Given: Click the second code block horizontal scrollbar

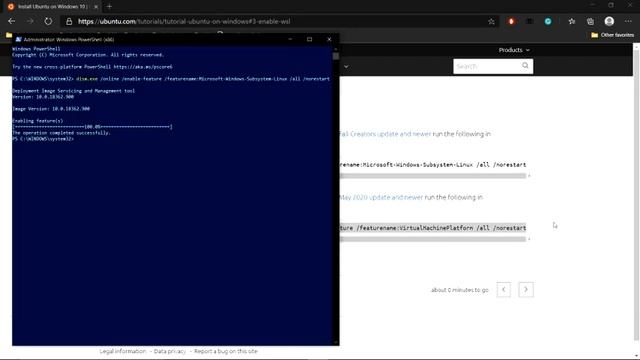Looking at the screenshot, I should tap(433, 239).
